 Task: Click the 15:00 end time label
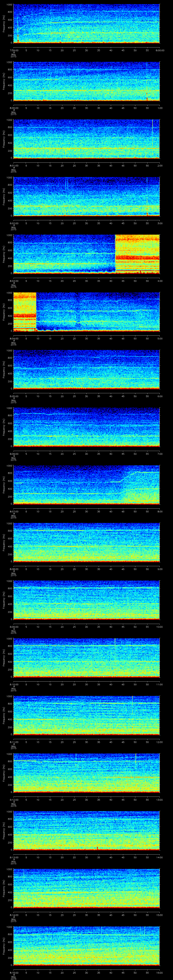(x=160, y=915)
